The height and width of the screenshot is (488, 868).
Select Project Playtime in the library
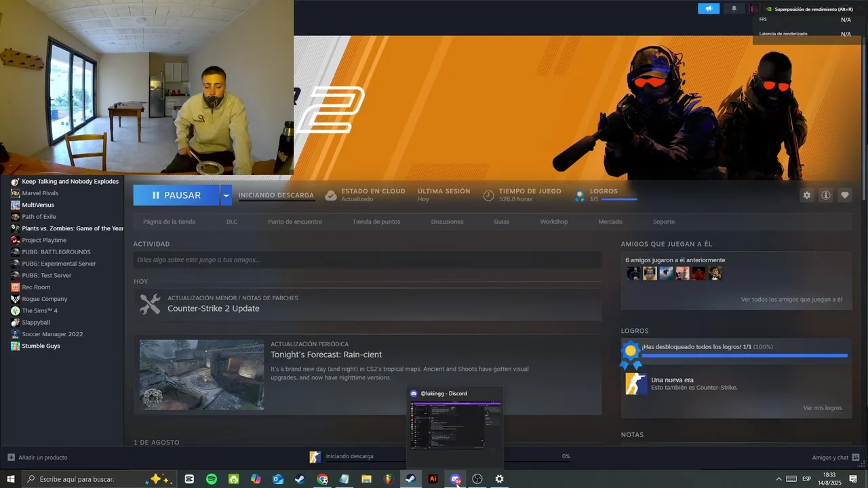coord(44,240)
